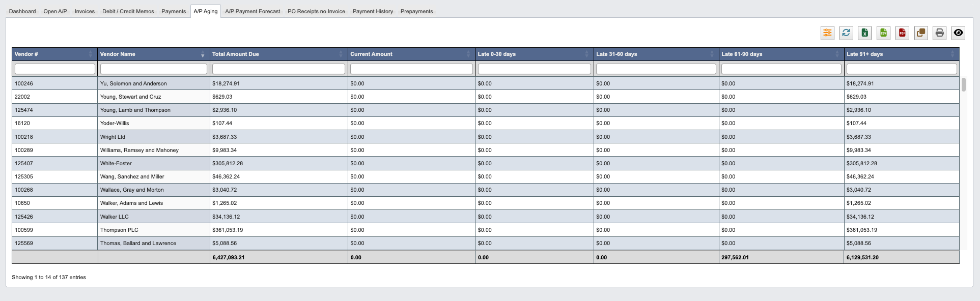Open the Open A/P tab
This screenshot has height=301, width=980.
pos(55,11)
